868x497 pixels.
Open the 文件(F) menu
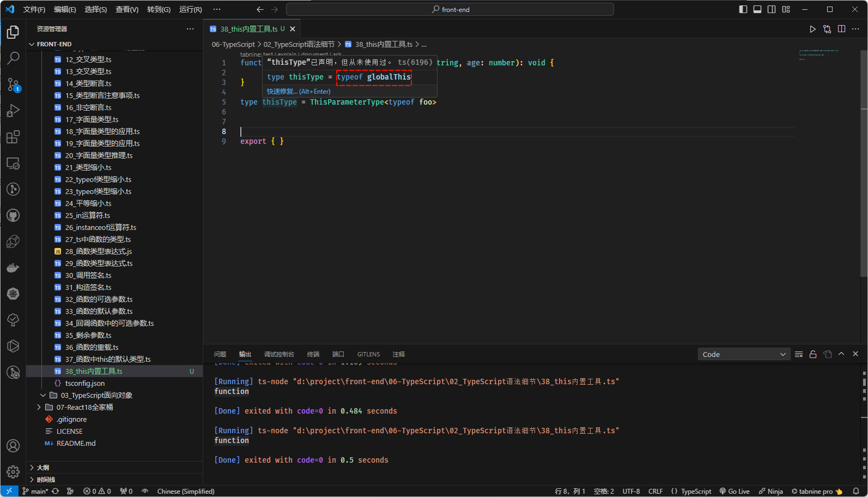pyautogui.click(x=34, y=9)
